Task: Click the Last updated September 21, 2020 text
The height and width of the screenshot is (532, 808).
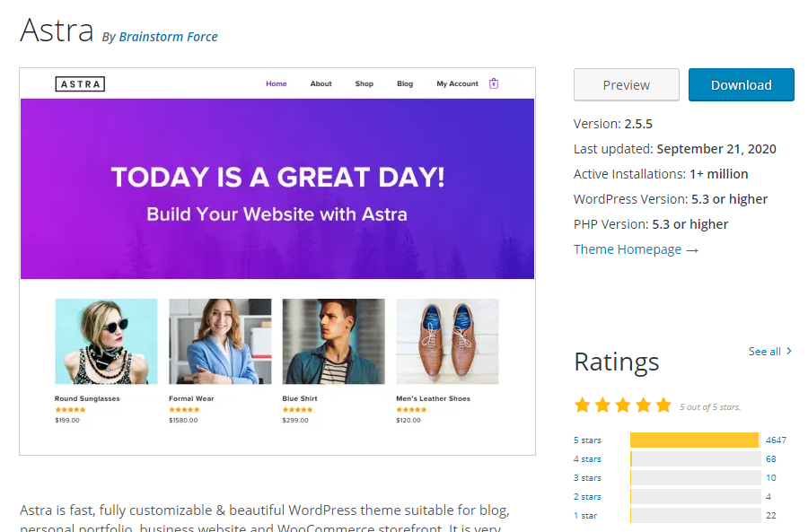Action: point(674,149)
